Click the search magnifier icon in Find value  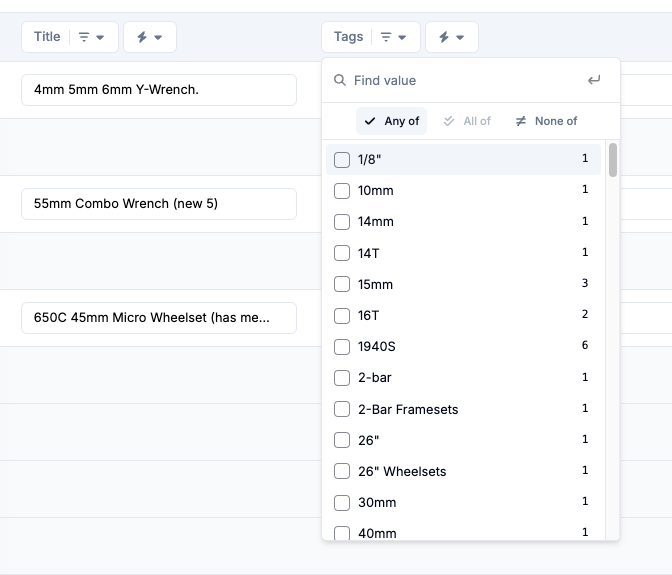click(x=340, y=80)
